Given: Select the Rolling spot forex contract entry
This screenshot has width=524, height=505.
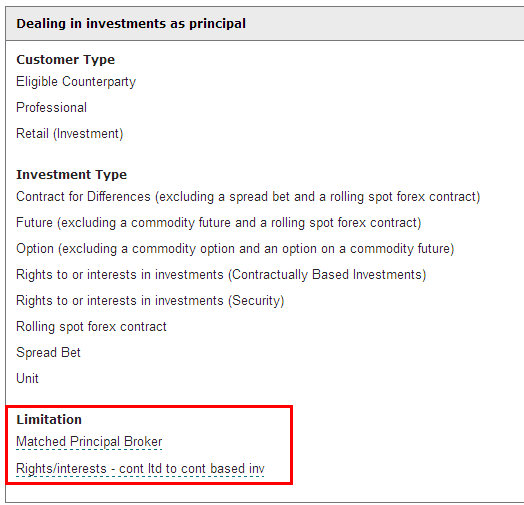Looking at the screenshot, I should coord(91,327).
